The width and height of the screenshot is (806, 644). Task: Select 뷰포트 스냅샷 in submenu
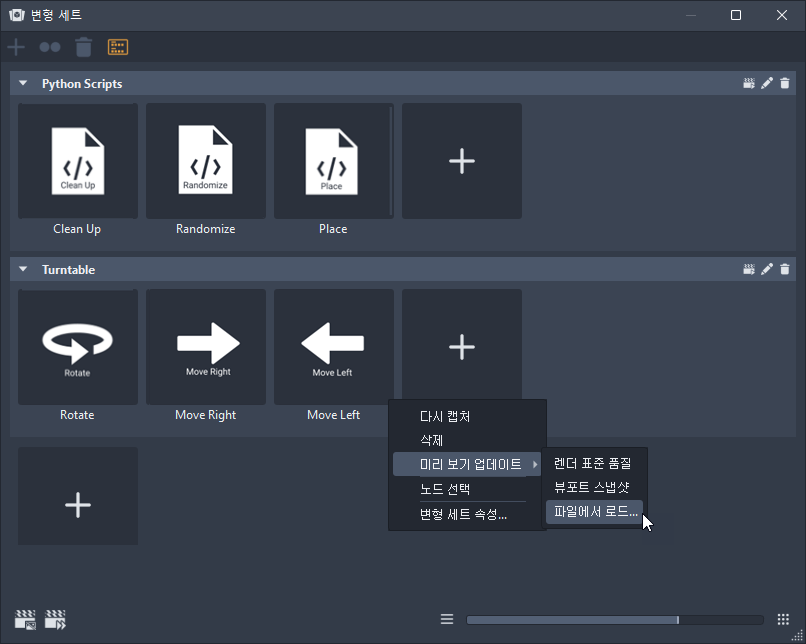click(x=594, y=487)
